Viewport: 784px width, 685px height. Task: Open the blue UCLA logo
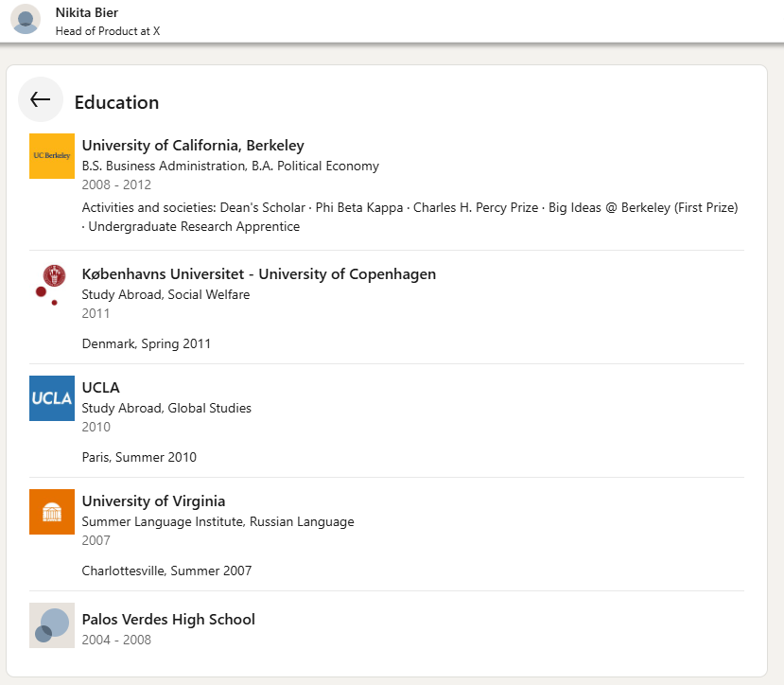(x=52, y=398)
